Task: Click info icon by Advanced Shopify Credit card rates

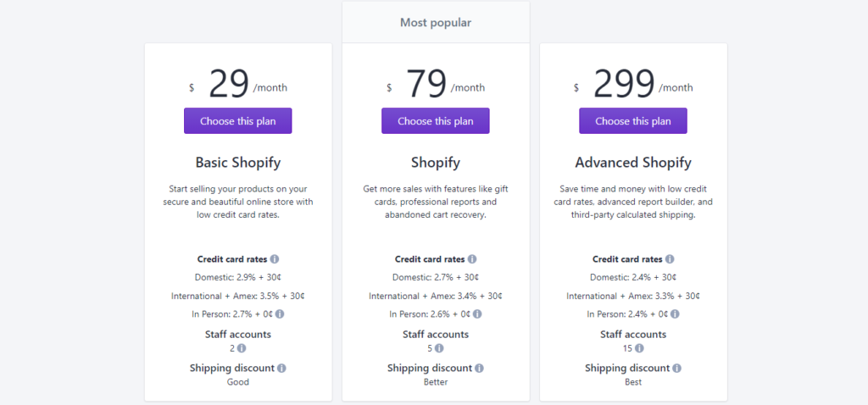Action: point(670,259)
